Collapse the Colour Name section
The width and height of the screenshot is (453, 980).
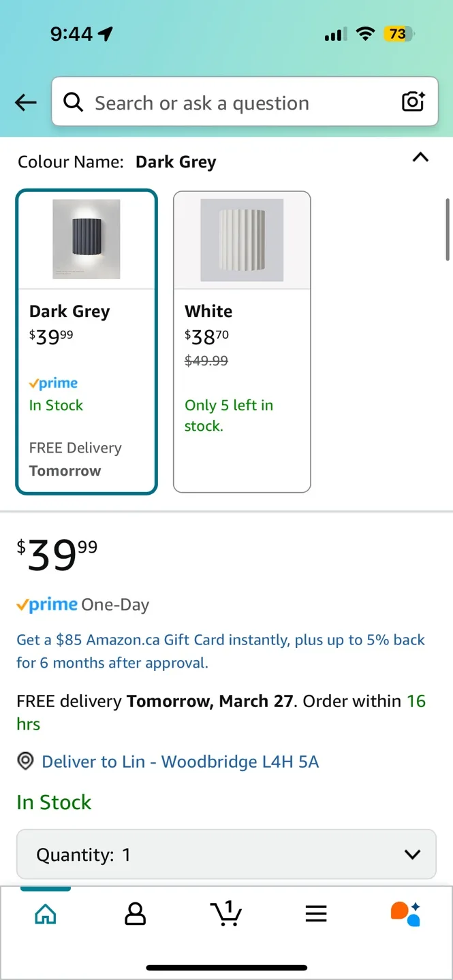[x=421, y=158]
